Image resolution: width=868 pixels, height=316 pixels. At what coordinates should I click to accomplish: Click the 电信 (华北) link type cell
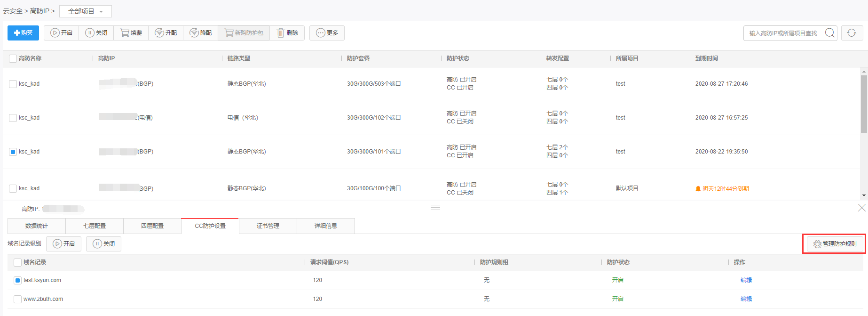click(243, 118)
